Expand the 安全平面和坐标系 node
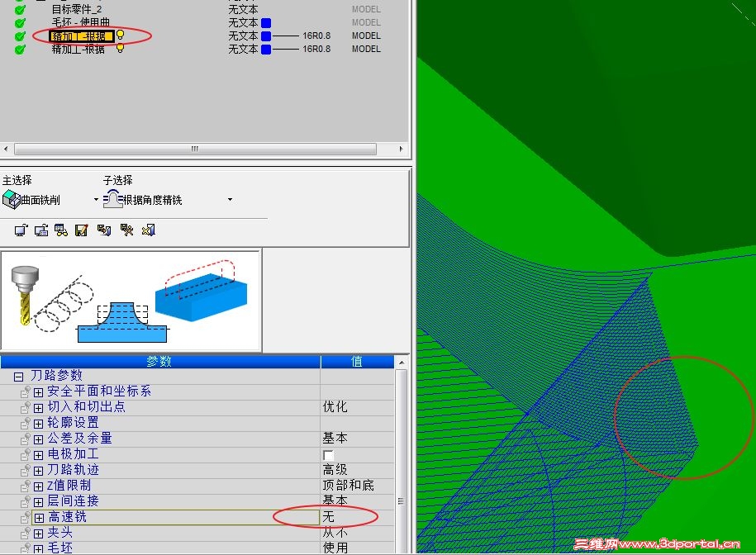756x555 pixels. coord(39,392)
